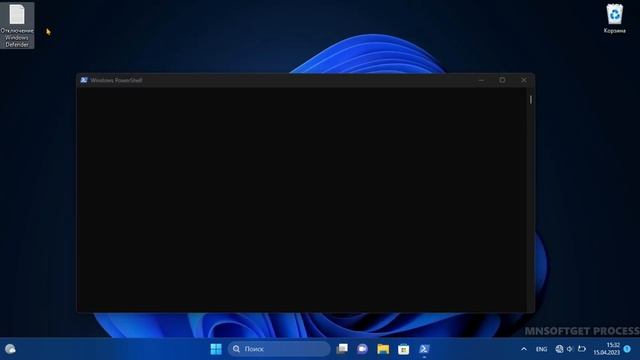Open the Корзина recycle bin icon

(x=614, y=19)
